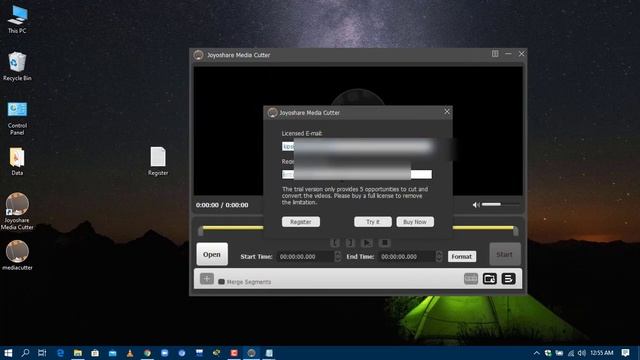The image size is (640, 360).
Task: Click Joyoshare Media Cutter taskbar icon
Action: coord(251,353)
